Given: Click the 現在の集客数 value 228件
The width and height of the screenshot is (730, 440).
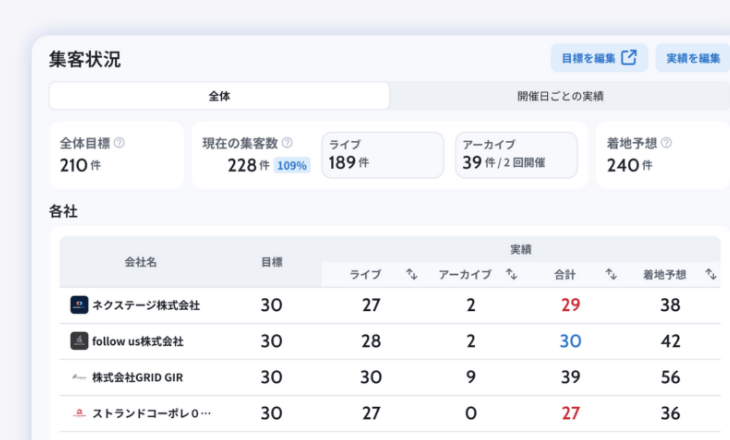Looking at the screenshot, I should (248, 165).
